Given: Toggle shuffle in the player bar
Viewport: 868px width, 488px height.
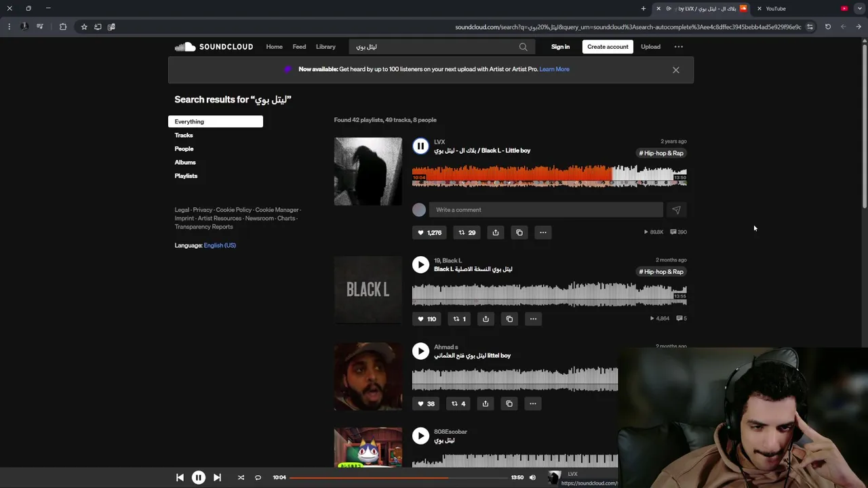Looking at the screenshot, I should coord(241,478).
